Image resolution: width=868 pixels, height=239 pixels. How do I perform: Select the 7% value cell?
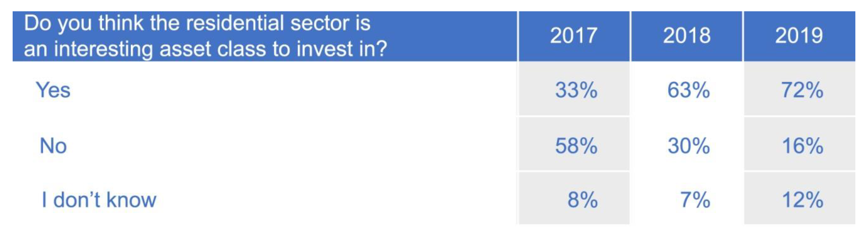coord(695,200)
